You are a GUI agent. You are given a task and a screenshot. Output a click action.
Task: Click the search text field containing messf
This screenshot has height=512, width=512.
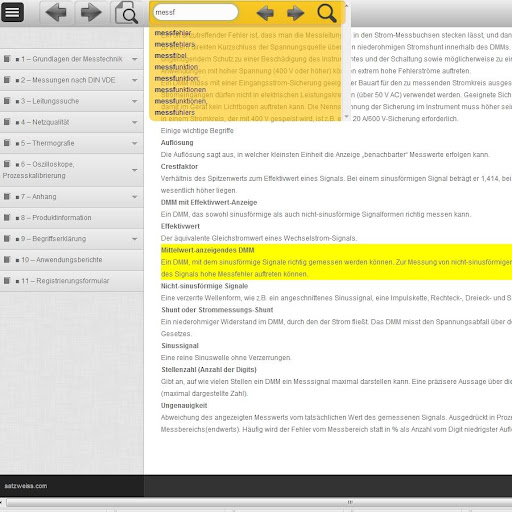pos(195,12)
